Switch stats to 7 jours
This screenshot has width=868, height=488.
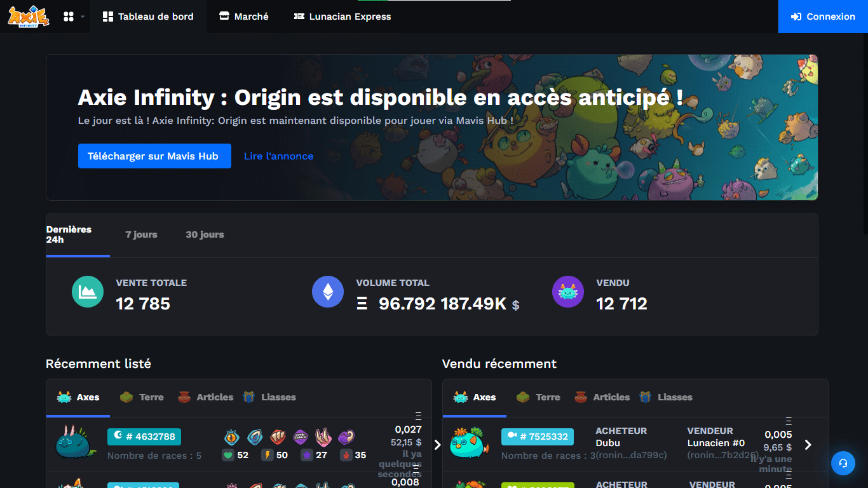click(141, 234)
